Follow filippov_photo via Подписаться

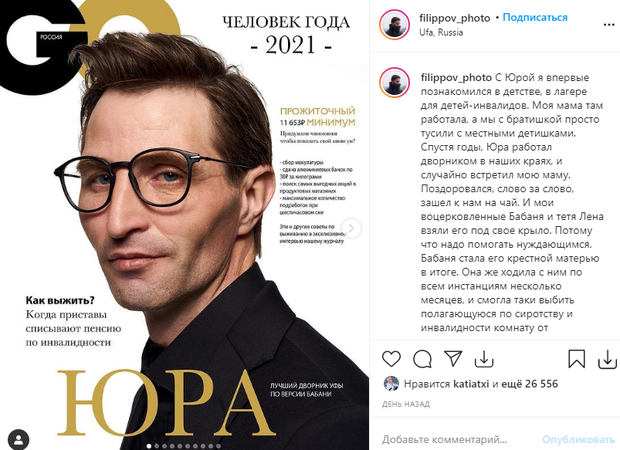click(535, 17)
